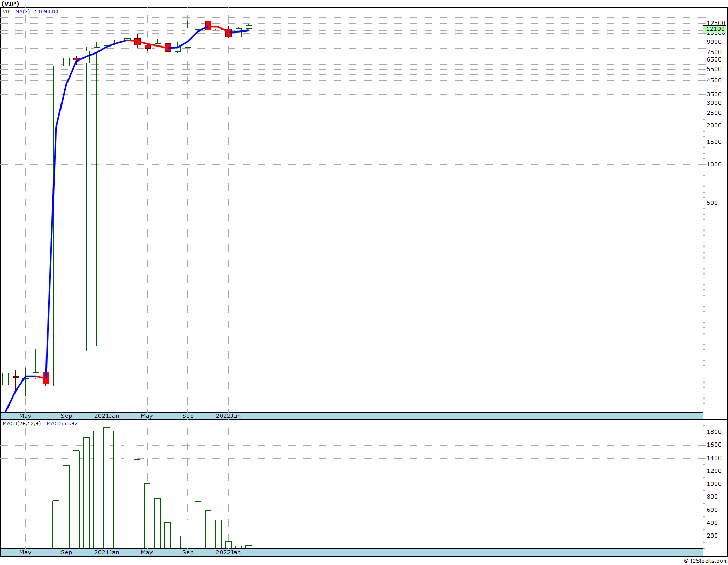The width and height of the screenshot is (728, 565).
Task: Click the 4500 price axis label
Action: (x=713, y=81)
